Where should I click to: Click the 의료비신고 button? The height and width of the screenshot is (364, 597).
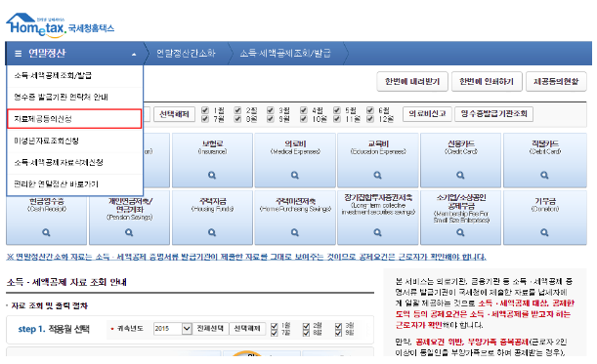pos(427,114)
